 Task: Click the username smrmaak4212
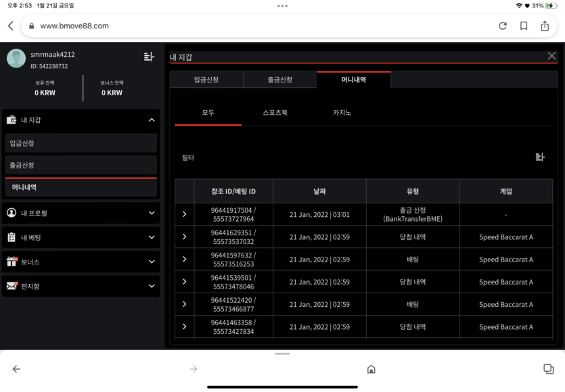[53, 54]
